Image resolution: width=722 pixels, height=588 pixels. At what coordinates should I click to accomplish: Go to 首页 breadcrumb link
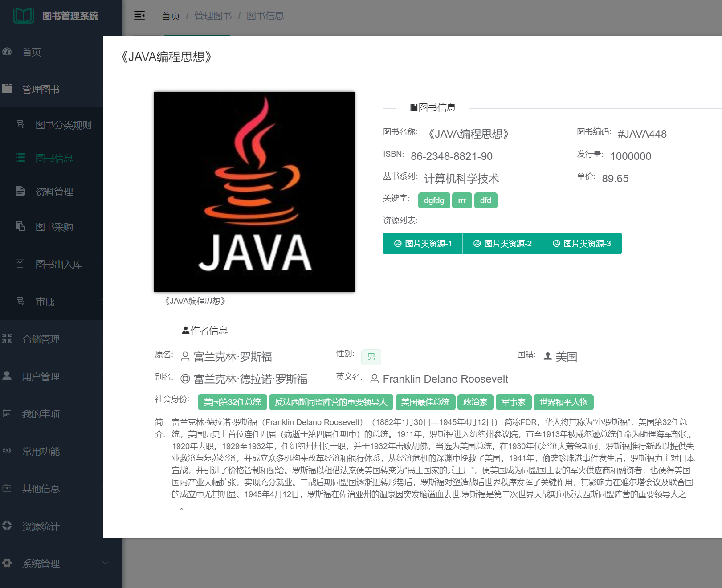point(171,16)
